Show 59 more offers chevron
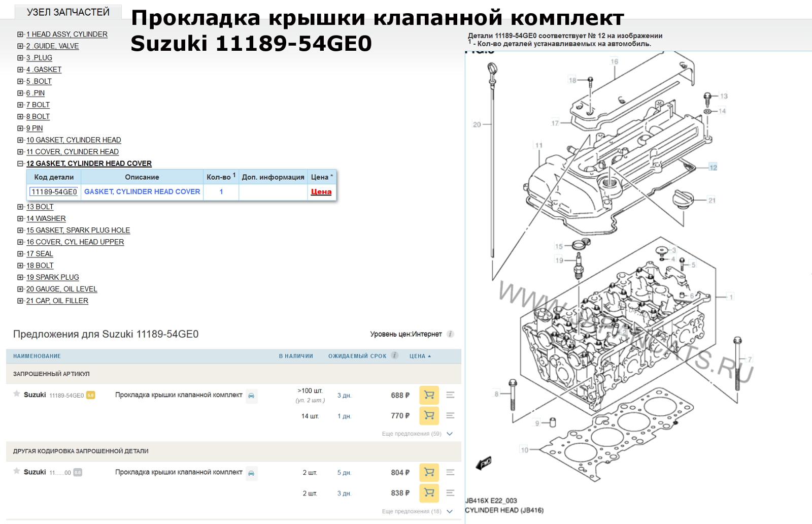Image resolution: width=812 pixels, height=524 pixels. 450,434
